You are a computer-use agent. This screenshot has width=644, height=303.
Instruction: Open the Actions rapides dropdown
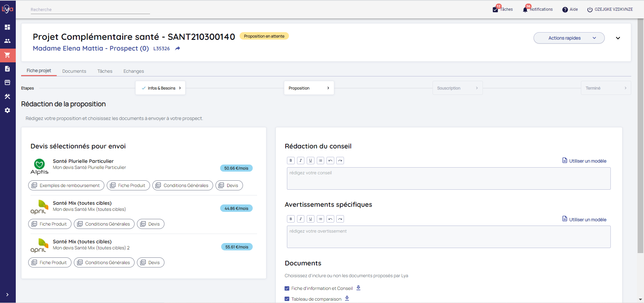(569, 38)
